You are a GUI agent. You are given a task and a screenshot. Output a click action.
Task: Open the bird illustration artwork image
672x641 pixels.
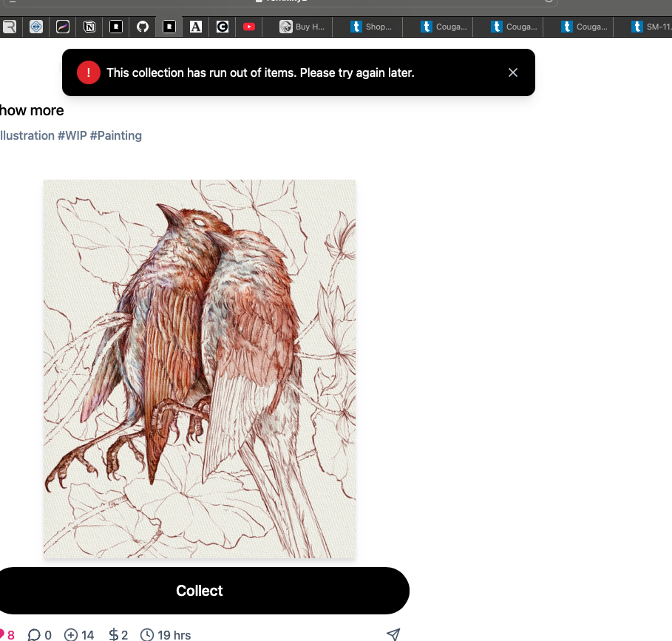(x=200, y=369)
